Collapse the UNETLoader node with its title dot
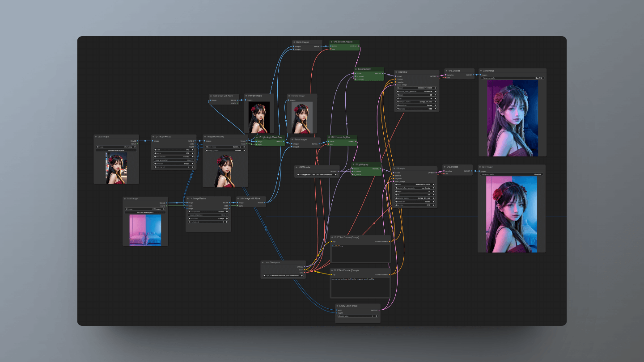This screenshot has width=644, height=362. (297, 167)
